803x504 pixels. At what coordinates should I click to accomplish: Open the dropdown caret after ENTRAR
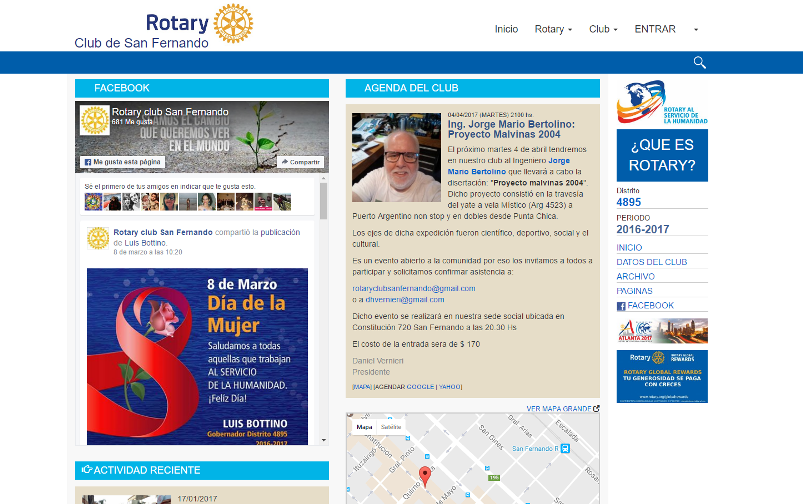pos(695,30)
